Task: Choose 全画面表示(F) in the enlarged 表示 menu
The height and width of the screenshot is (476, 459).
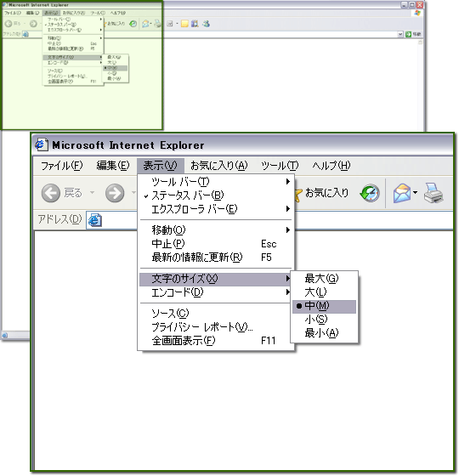Action: pyautogui.click(x=216, y=341)
